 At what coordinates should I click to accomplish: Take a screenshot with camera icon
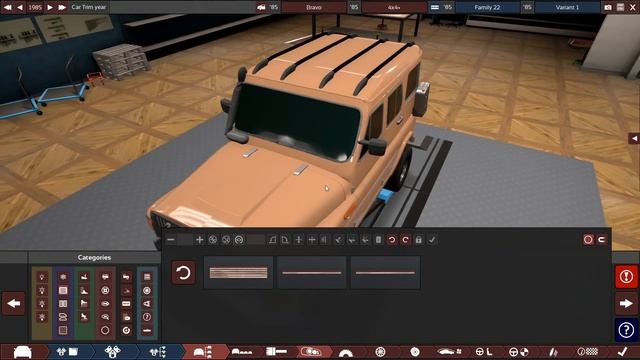point(608,7)
